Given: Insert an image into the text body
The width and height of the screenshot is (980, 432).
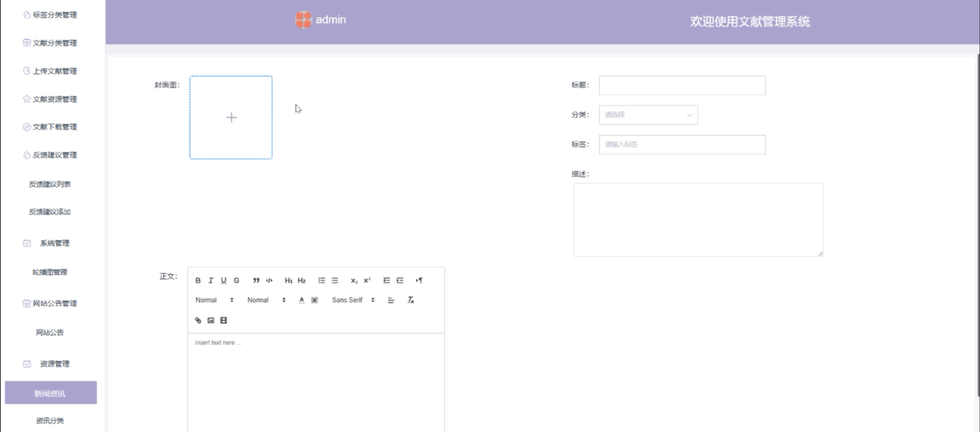Looking at the screenshot, I should [211, 321].
